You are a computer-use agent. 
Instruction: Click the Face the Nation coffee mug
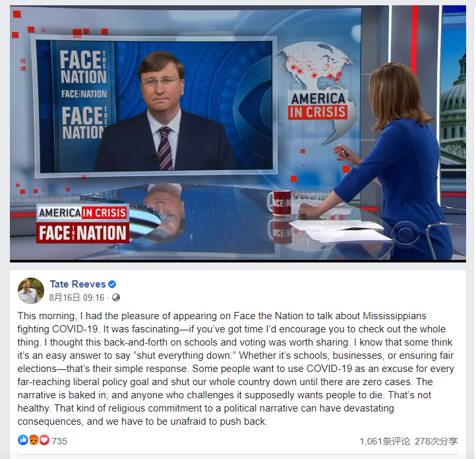tap(280, 202)
